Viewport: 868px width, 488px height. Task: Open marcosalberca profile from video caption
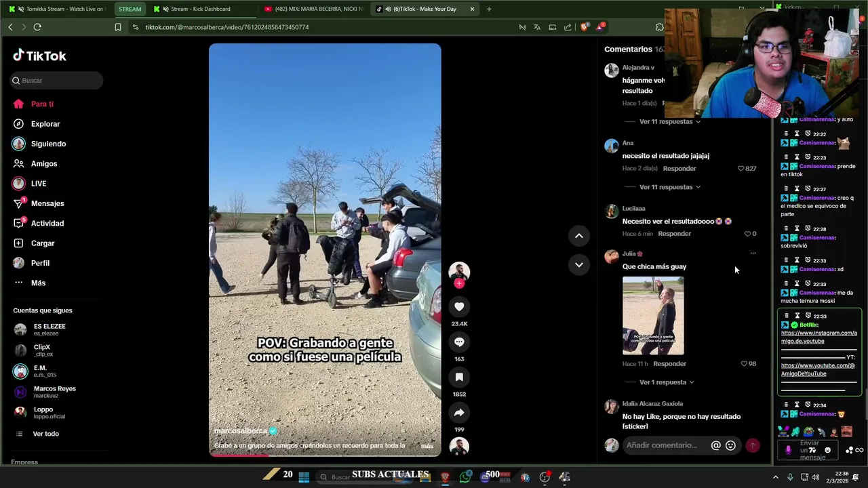coord(241,431)
